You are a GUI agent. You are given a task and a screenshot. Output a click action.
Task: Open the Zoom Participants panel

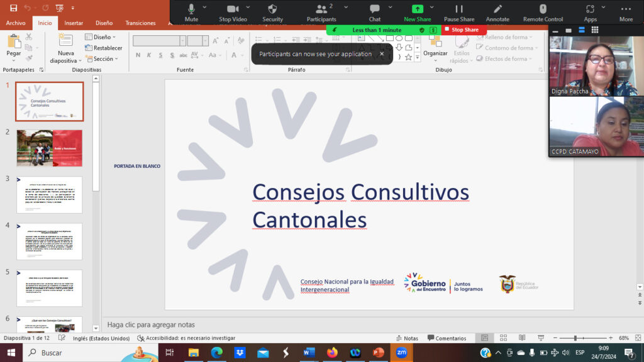(x=321, y=13)
